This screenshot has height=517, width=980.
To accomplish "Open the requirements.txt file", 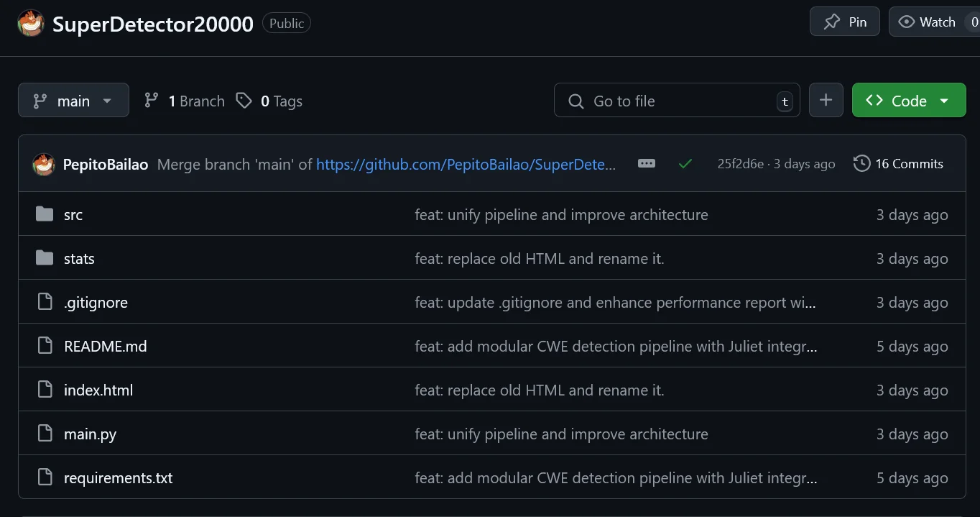I will [119, 478].
